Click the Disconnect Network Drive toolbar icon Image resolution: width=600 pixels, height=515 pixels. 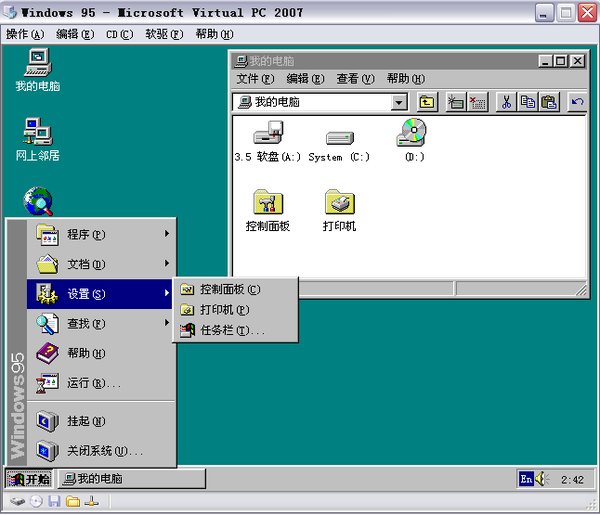478,102
